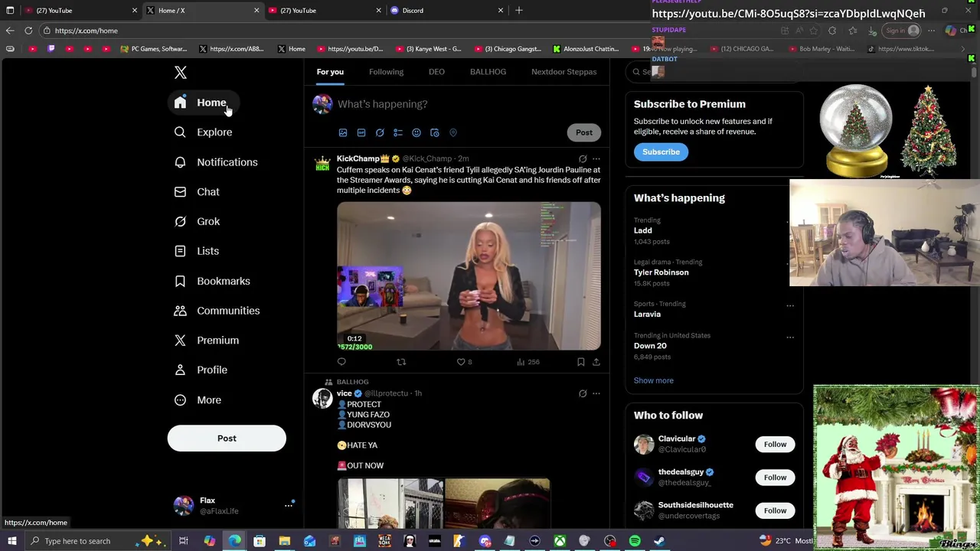Open Lists in the sidebar
Image resolution: width=980 pixels, height=551 pixels.
pyautogui.click(x=197, y=251)
